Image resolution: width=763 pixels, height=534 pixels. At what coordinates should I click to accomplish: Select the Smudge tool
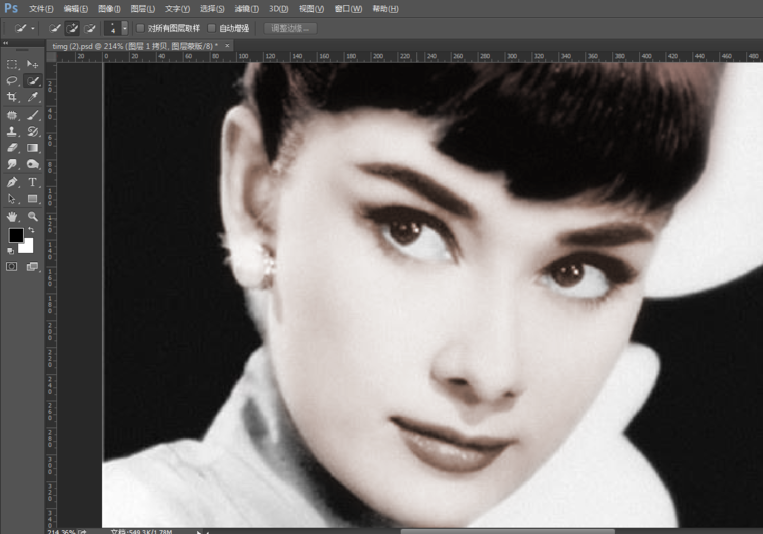(x=12, y=164)
